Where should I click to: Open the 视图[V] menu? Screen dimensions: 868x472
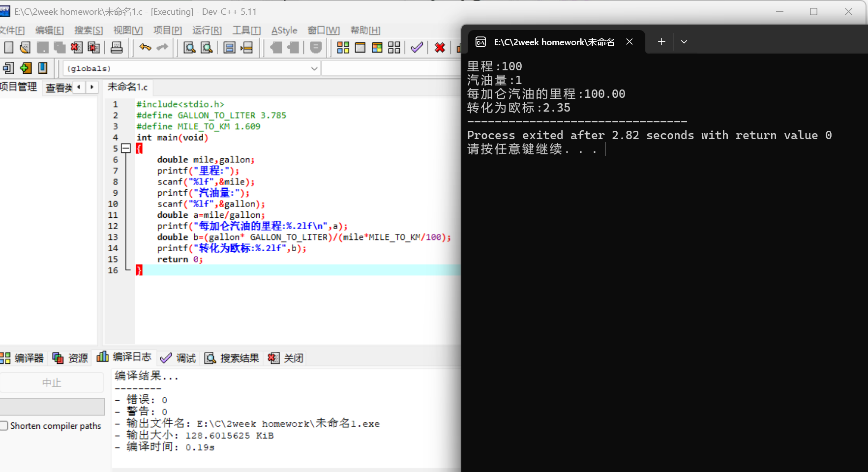(128, 30)
